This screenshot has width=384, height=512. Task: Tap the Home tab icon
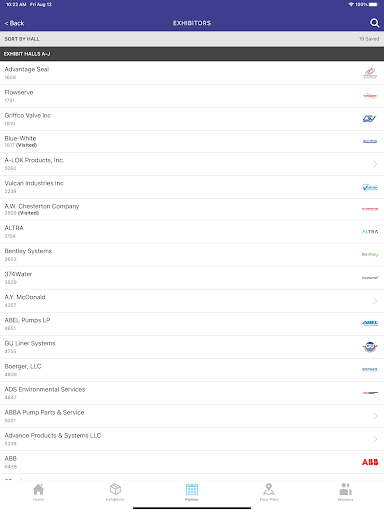[38, 489]
